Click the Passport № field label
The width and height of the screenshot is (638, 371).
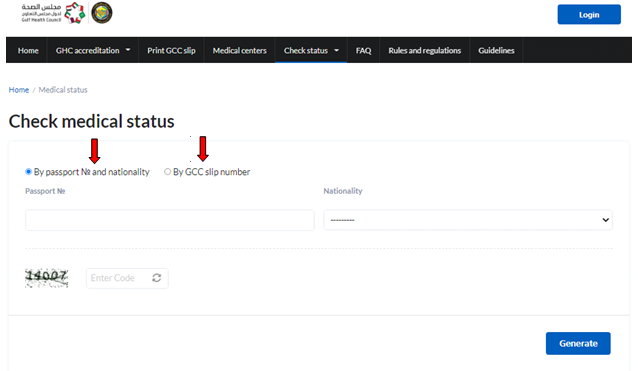(x=45, y=191)
